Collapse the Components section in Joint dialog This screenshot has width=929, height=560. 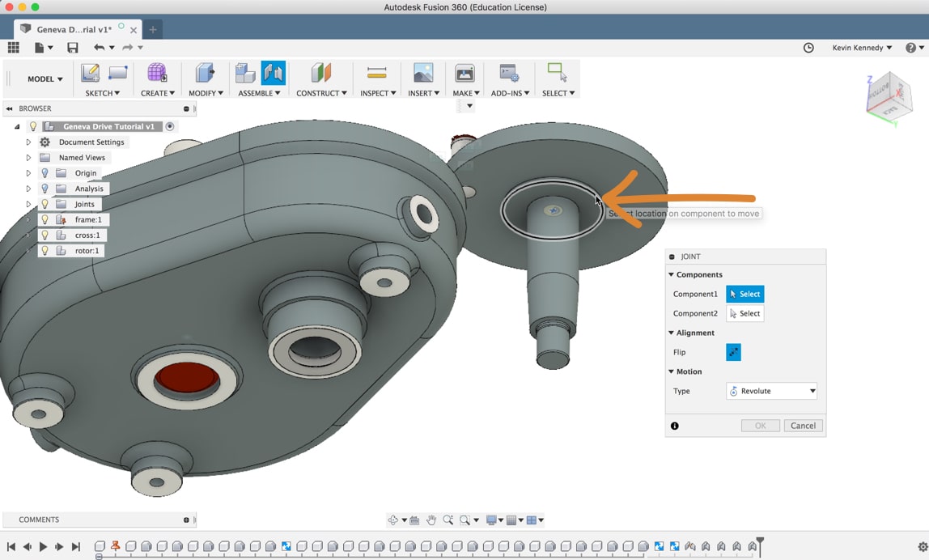[672, 274]
